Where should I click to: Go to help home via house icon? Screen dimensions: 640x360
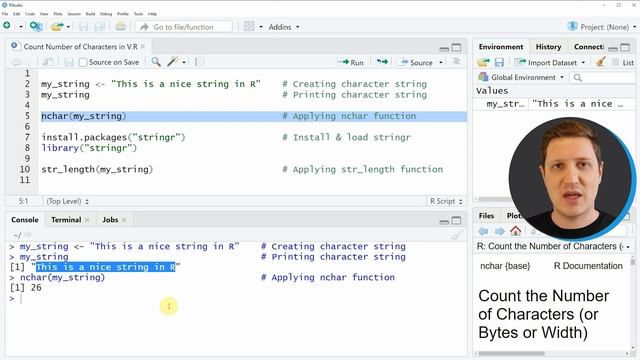point(516,231)
